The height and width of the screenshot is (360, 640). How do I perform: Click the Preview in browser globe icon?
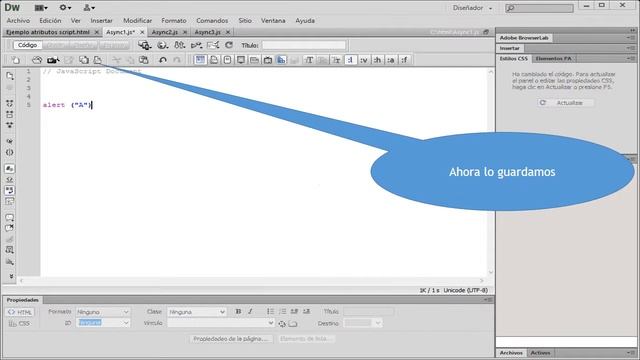(x=162, y=45)
